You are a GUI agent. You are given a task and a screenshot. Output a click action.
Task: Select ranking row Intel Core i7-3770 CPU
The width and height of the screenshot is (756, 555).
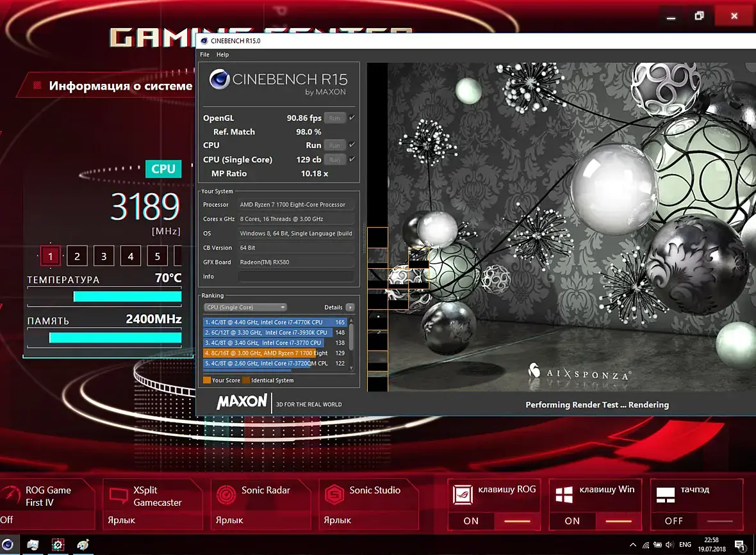pyautogui.click(x=275, y=343)
